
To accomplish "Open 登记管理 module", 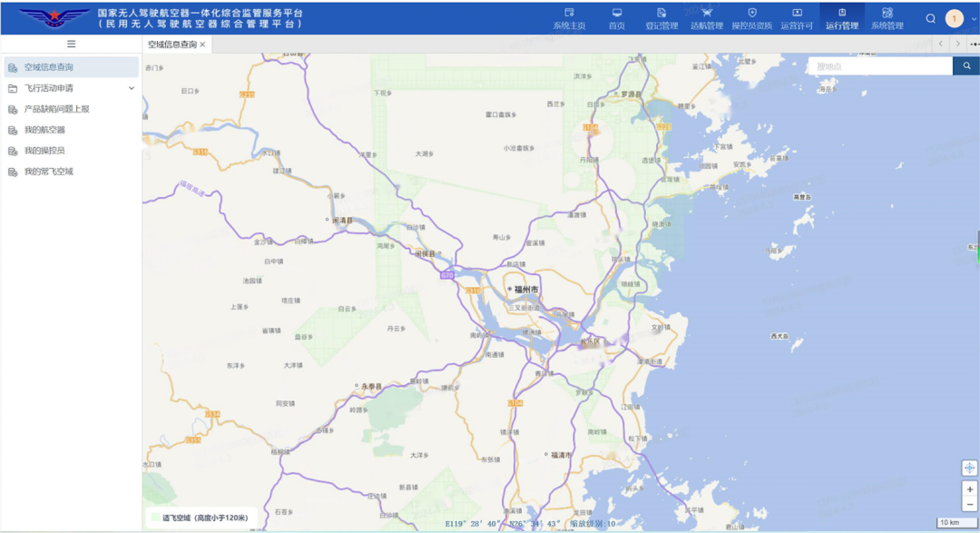I will (x=661, y=19).
